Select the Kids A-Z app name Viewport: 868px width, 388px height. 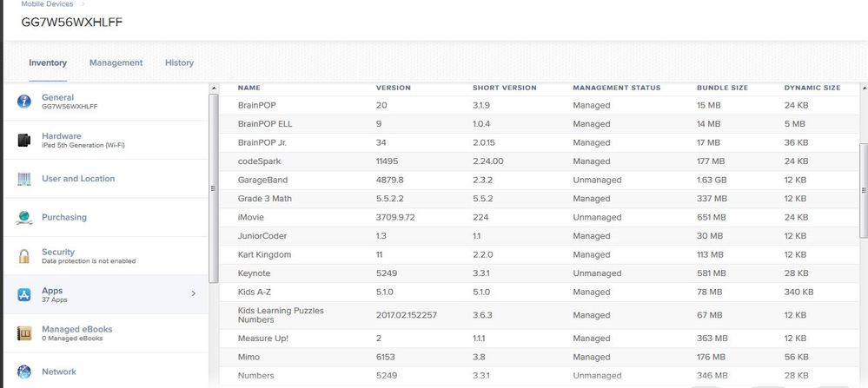pos(255,292)
